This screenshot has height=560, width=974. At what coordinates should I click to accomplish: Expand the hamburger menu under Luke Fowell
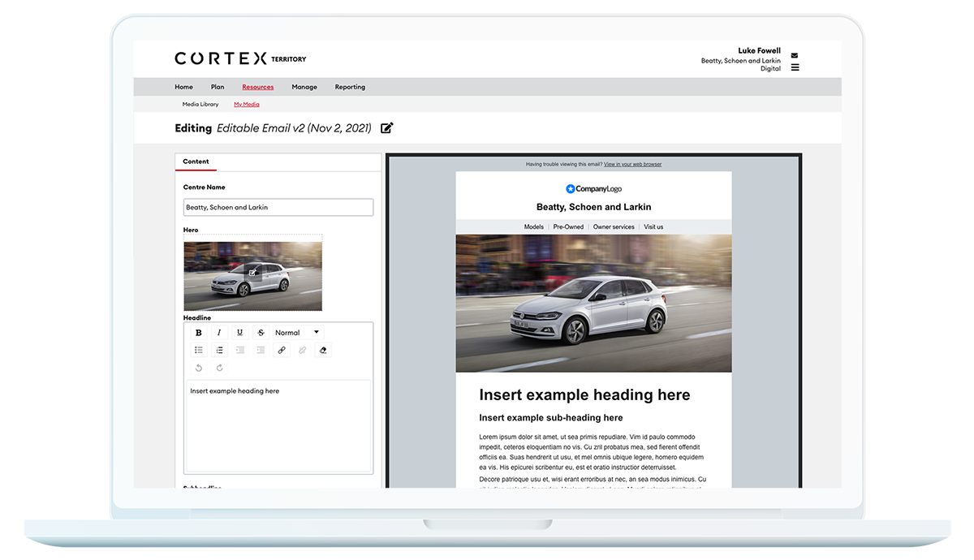[x=795, y=67]
